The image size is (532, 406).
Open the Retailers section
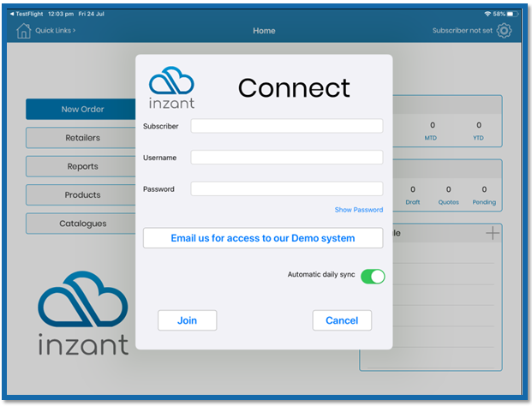[81, 138]
